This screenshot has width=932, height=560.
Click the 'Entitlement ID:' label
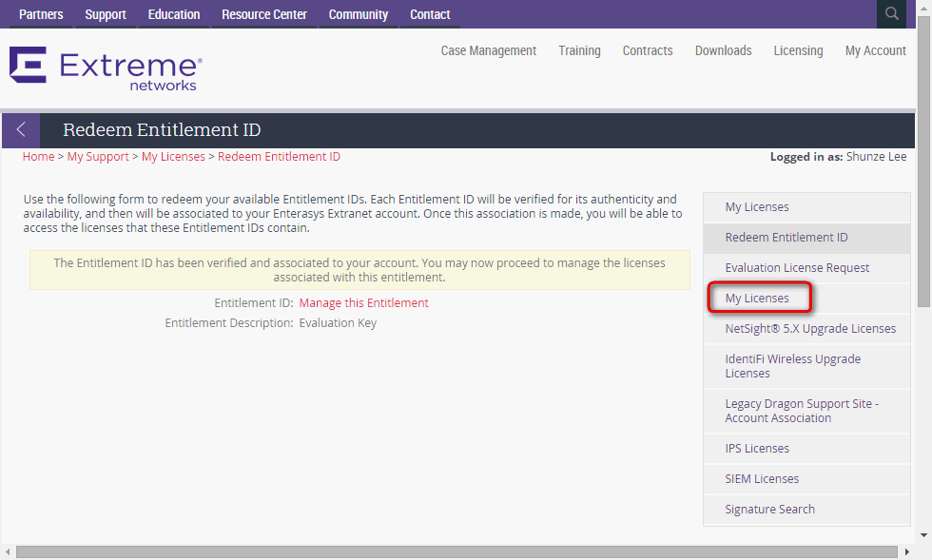coord(254,302)
